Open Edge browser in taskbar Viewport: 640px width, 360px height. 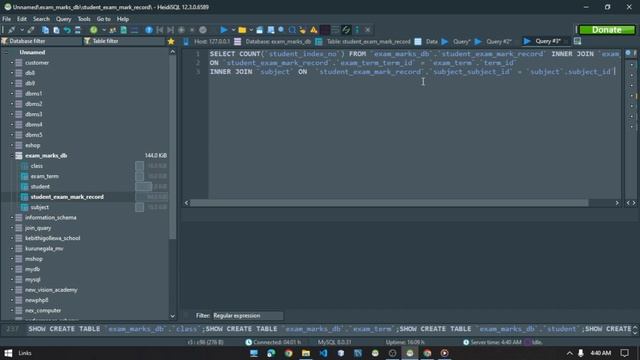pos(271,353)
